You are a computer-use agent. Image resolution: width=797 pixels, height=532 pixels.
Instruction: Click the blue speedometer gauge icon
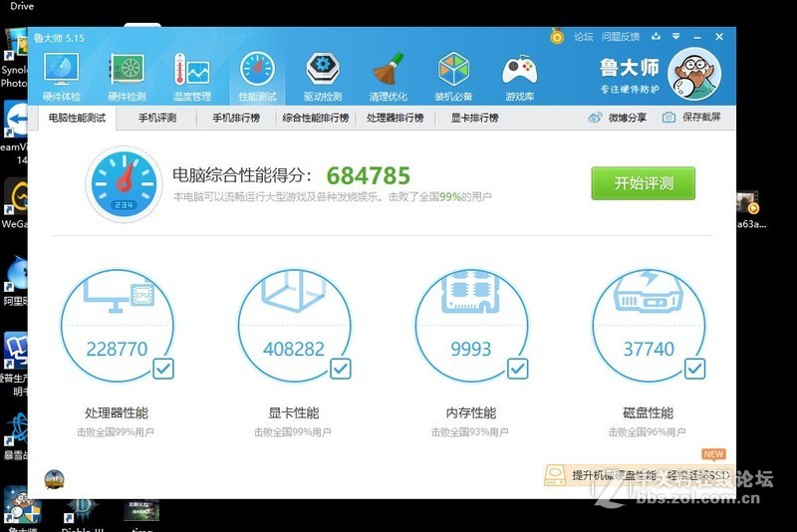click(124, 184)
